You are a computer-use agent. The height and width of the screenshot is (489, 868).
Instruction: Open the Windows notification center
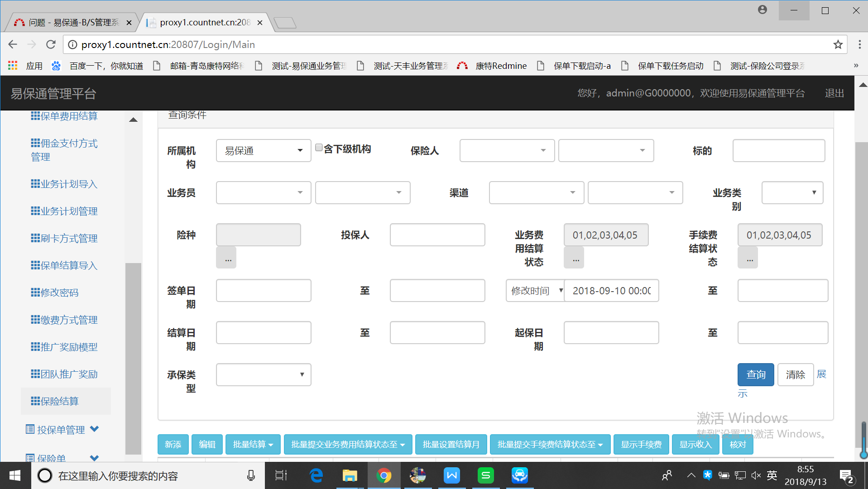point(847,476)
